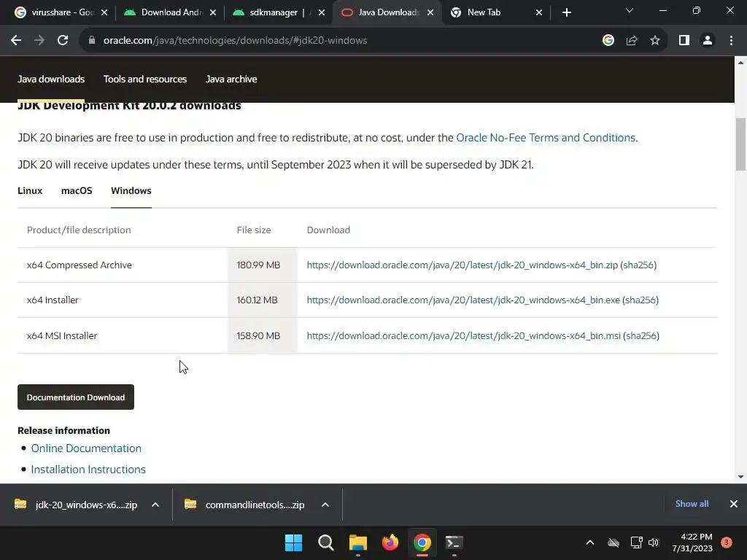This screenshot has height=560, width=747.
Task: Click the scrollbar down arrow
Action: tap(741, 477)
